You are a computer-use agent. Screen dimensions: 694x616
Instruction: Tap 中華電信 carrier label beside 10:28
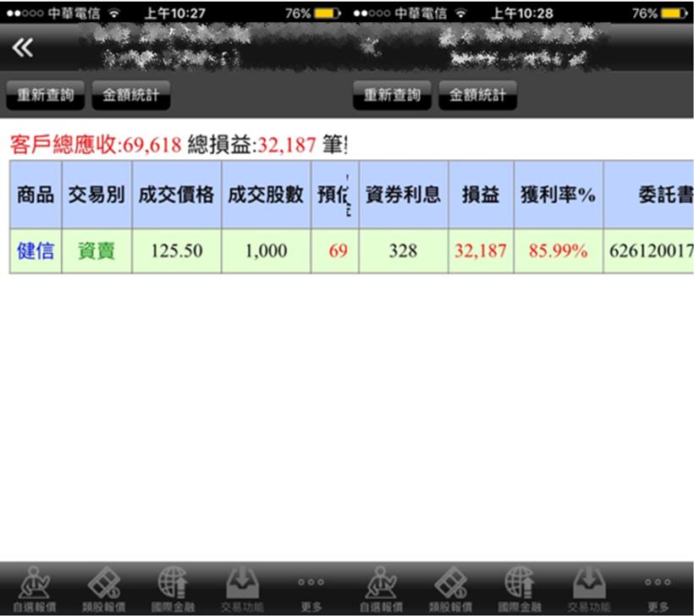[421, 14]
